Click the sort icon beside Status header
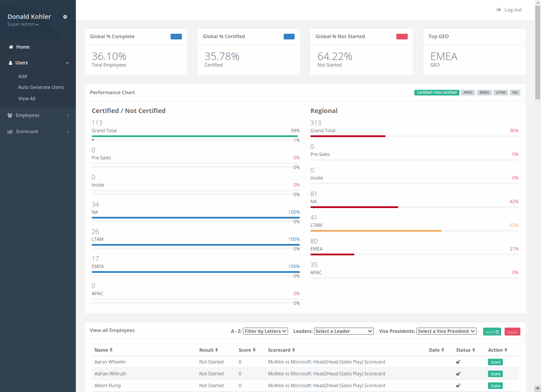 click(473, 350)
